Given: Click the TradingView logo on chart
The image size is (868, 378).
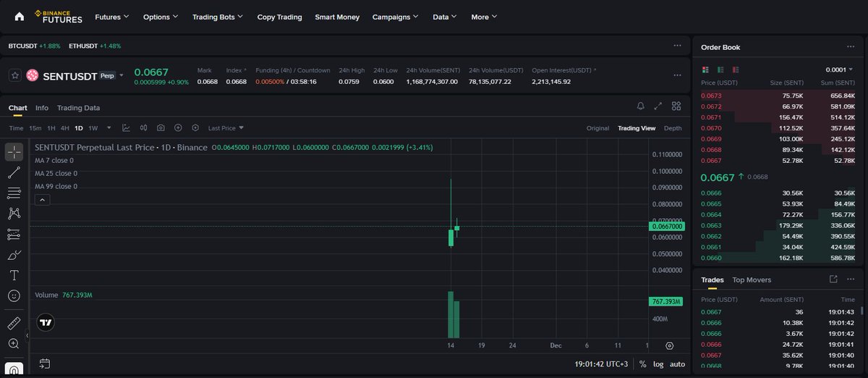Looking at the screenshot, I should pos(46,322).
